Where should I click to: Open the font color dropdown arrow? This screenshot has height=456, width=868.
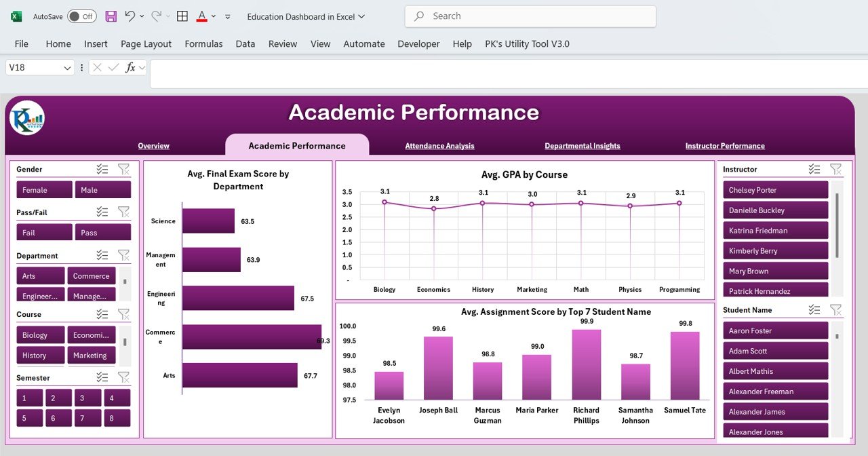tap(214, 16)
